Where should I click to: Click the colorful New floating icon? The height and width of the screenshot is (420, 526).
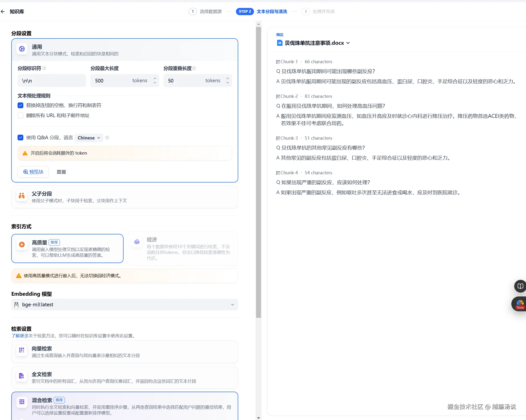click(520, 304)
